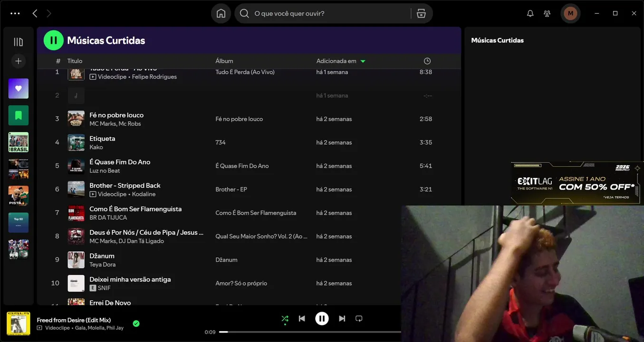The height and width of the screenshot is (342, 644).
Task: Go forward with the right arrow
Action: point(48,13)
